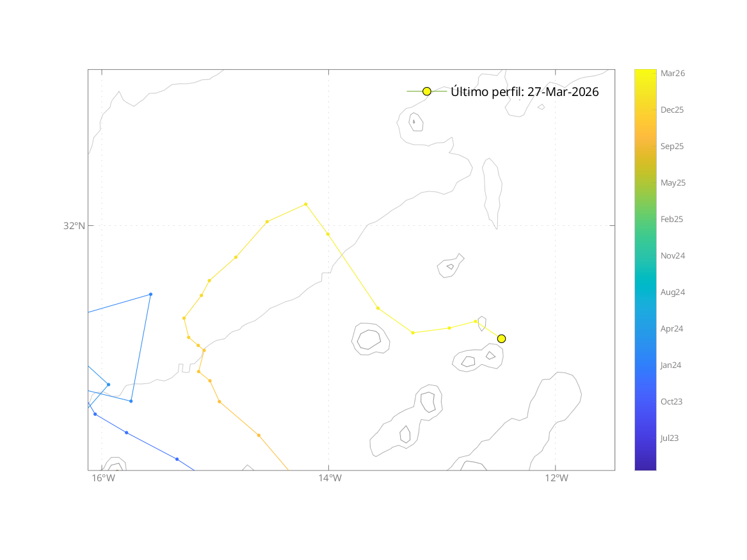
Task: Select the legend text "Último perfil: 27-Mar-2026"
Action: [524, 92]
